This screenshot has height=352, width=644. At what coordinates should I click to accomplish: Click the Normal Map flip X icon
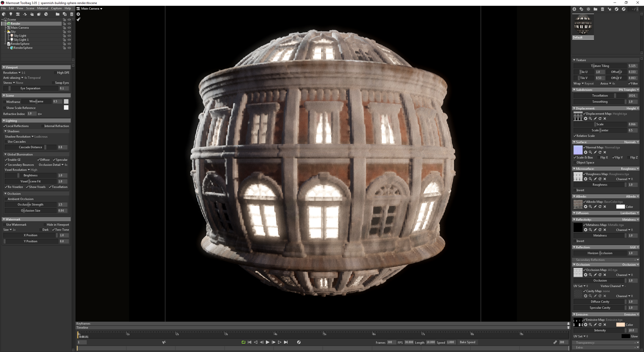598,157
